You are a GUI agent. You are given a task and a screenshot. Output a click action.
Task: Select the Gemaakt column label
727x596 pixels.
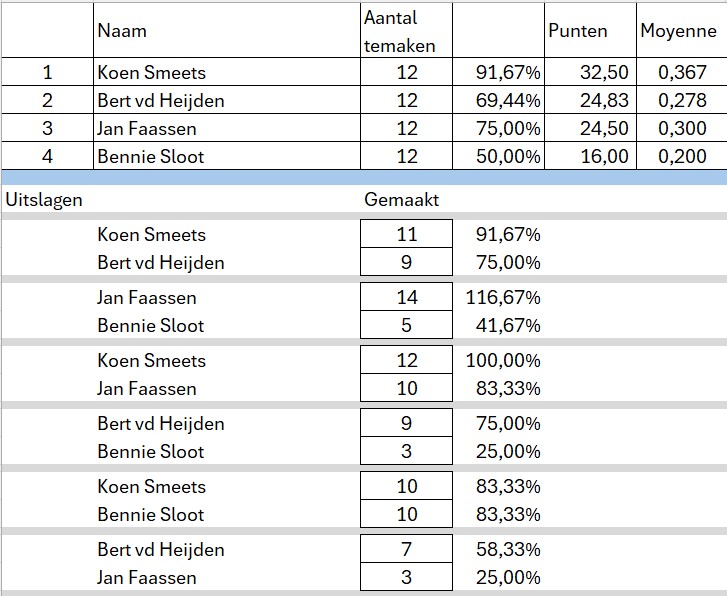coord(401,200)
